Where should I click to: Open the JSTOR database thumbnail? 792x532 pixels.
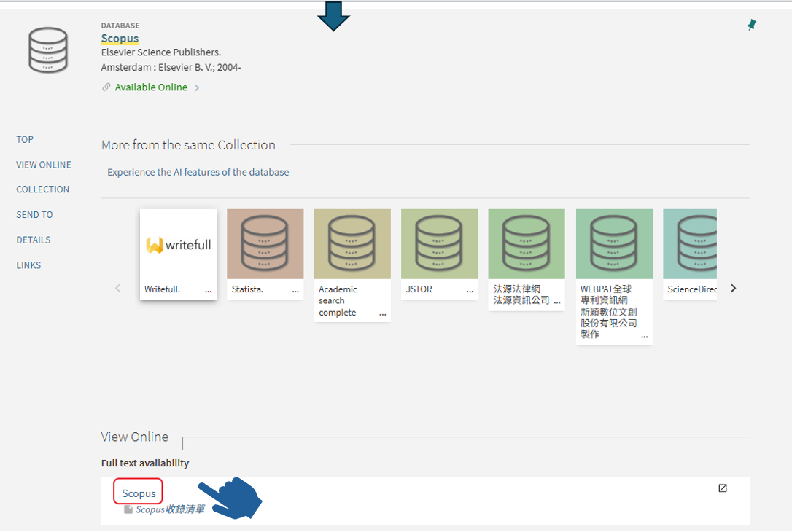point(440,244)
